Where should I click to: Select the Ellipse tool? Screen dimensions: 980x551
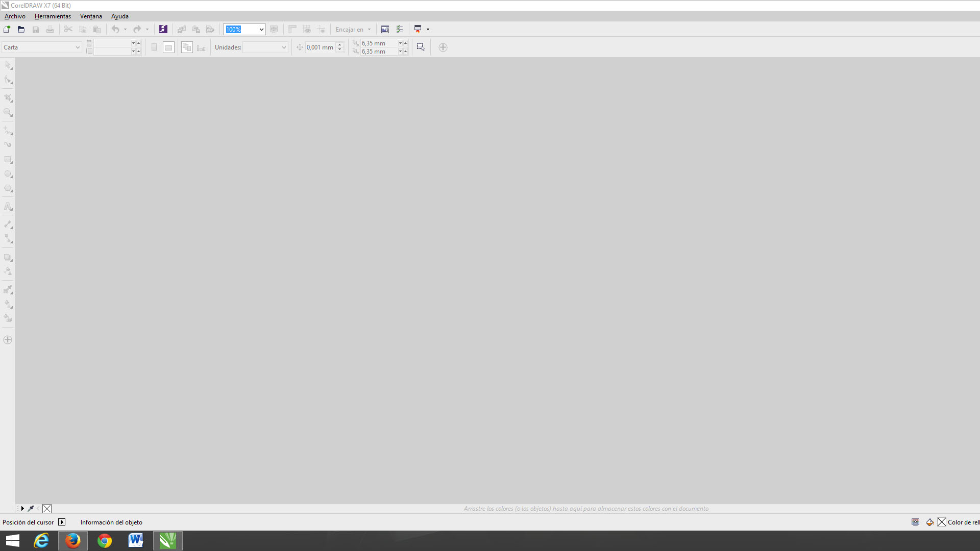click(8, 174)
